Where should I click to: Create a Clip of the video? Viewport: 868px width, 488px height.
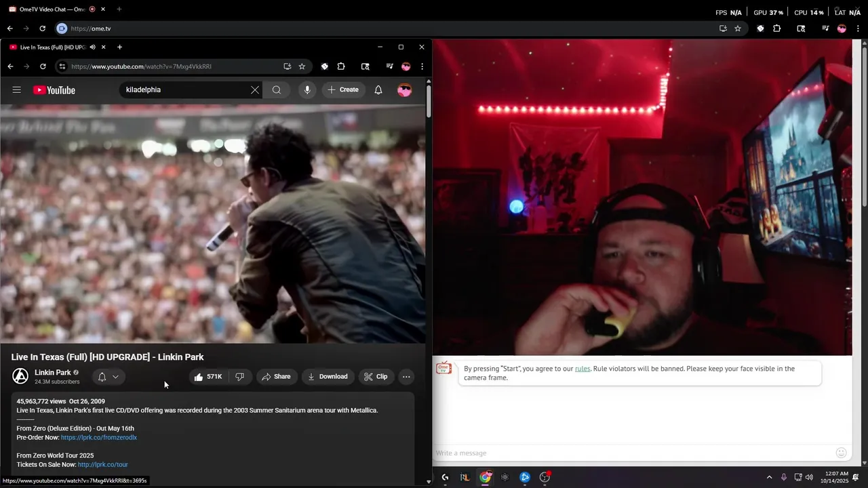click(376, 377)
